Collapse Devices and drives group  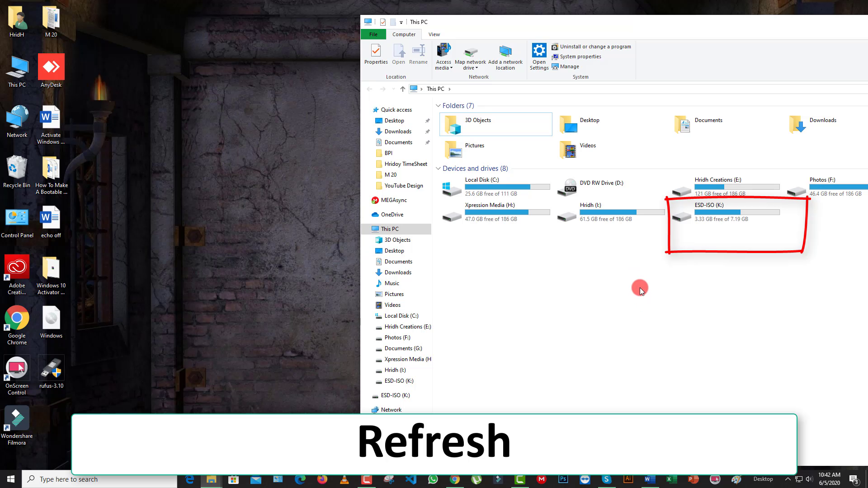[x=438, y=169]
